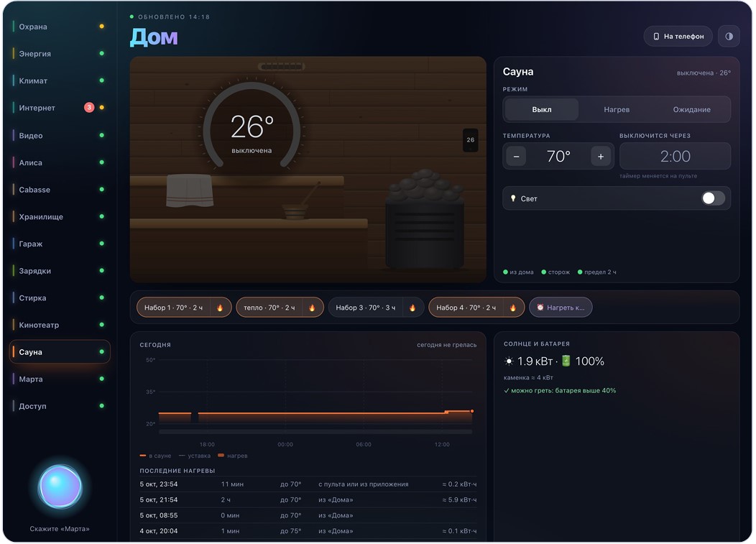
Task: Switch sauna mode to Нагрев
Action: click(617, 109)
